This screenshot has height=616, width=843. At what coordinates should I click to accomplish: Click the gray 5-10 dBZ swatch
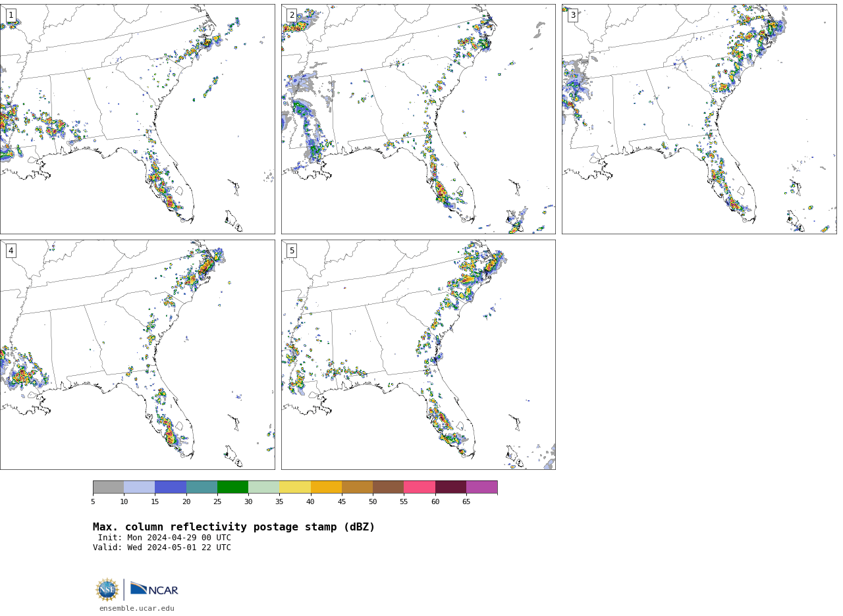point(108,487)
